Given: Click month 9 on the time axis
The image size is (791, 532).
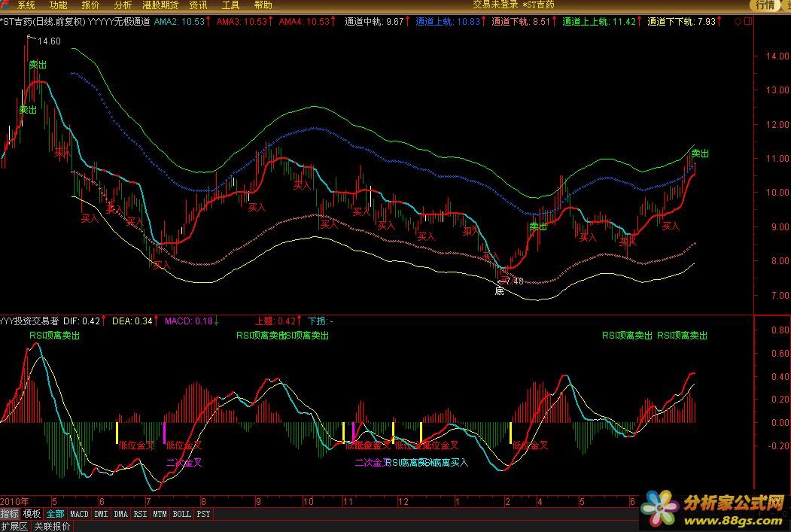Looking at the screenshot, I should [x=258, y=501].
